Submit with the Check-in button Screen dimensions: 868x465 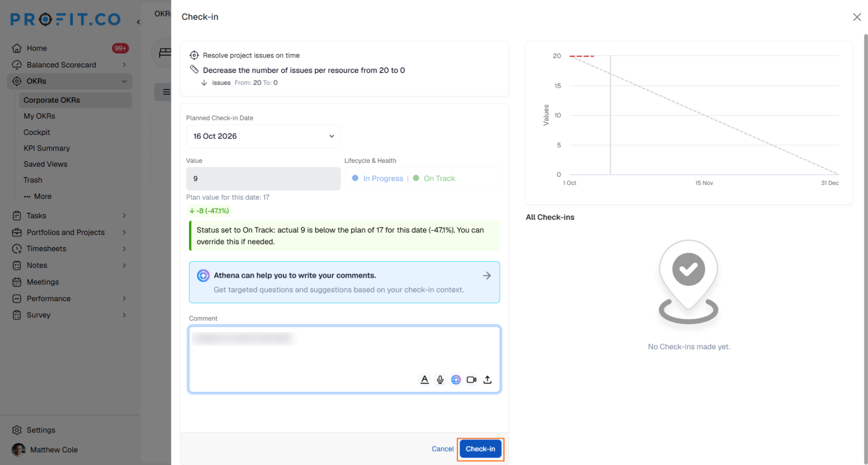[480, 449]
